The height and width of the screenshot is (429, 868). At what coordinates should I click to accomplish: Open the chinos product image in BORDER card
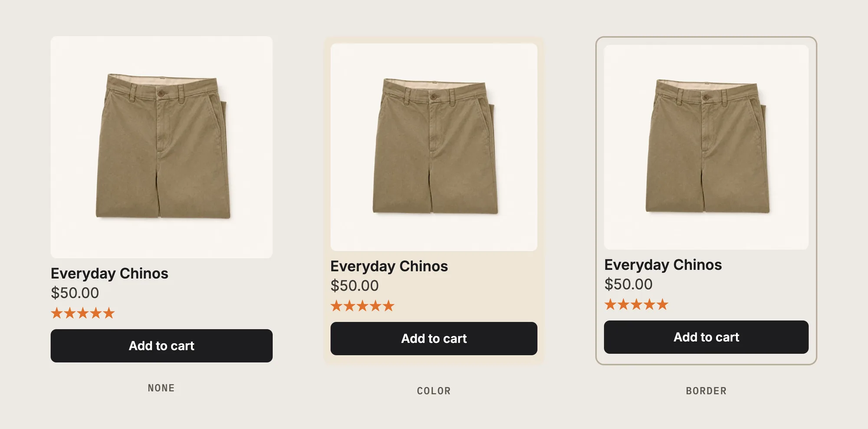pos(706,147)
